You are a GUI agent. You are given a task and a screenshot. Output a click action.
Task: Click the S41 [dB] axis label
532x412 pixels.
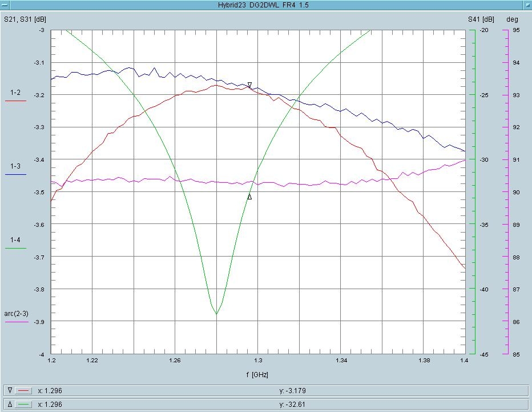(481, 19)
